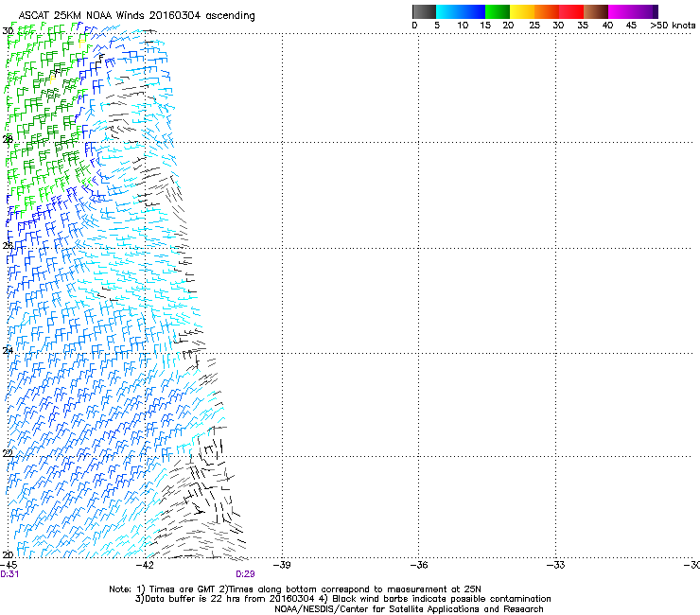Click the '0' label under the color bar
The image size is (700, 615).
click(414, 25)
